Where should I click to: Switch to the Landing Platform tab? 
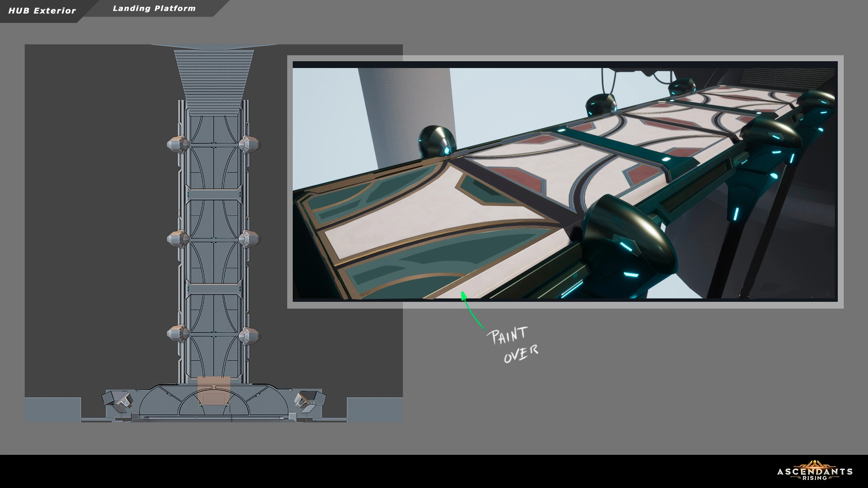154,9
